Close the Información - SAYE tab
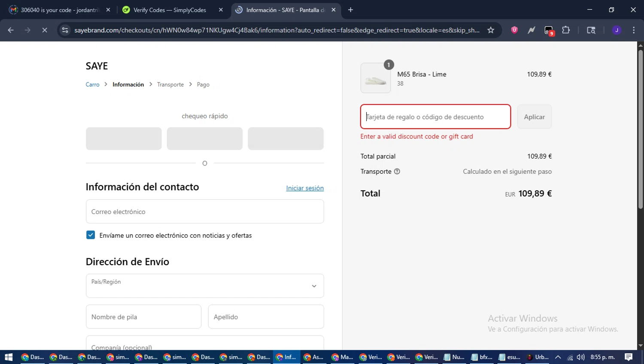 [x=334, y=10]
